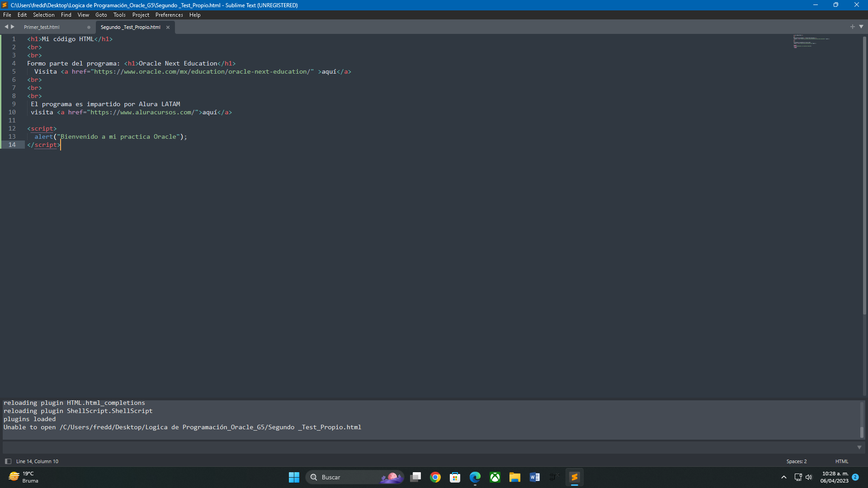
Task: Open Xbox app from taskbar
Action: (x=495, y=477)
